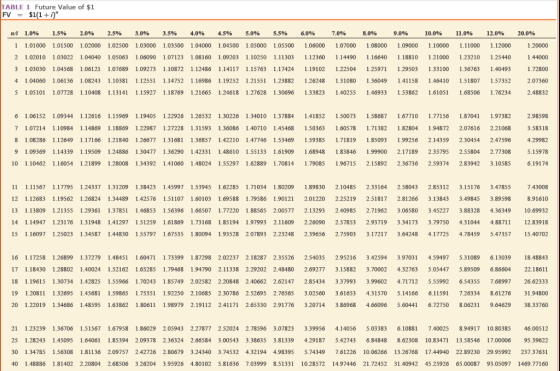Click the cell containing 2.07360
Screen dimensions: 560x371
538,81
